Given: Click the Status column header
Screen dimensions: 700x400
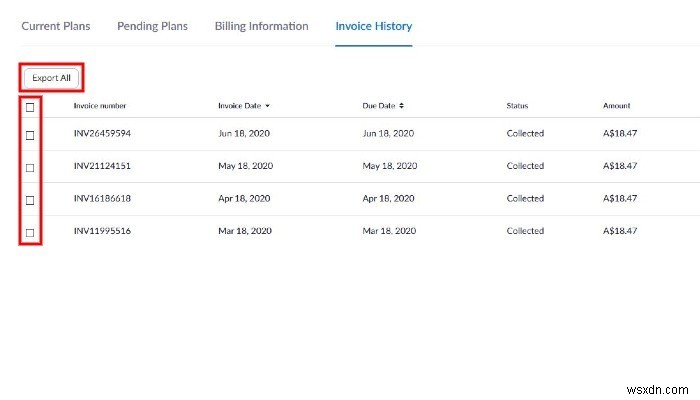Looking at the screenshot, I should pyautogui.click(x=517, y=106).
